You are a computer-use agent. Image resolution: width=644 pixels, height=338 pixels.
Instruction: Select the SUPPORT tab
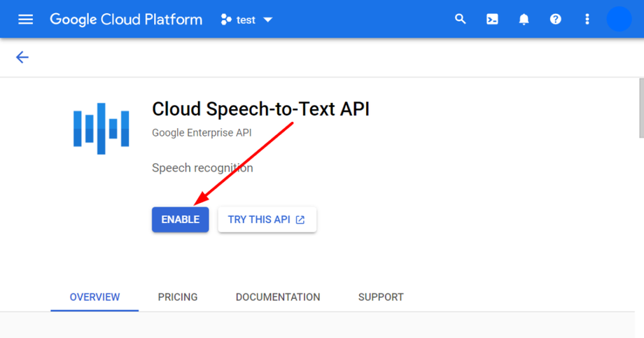(x=381, y=297)
